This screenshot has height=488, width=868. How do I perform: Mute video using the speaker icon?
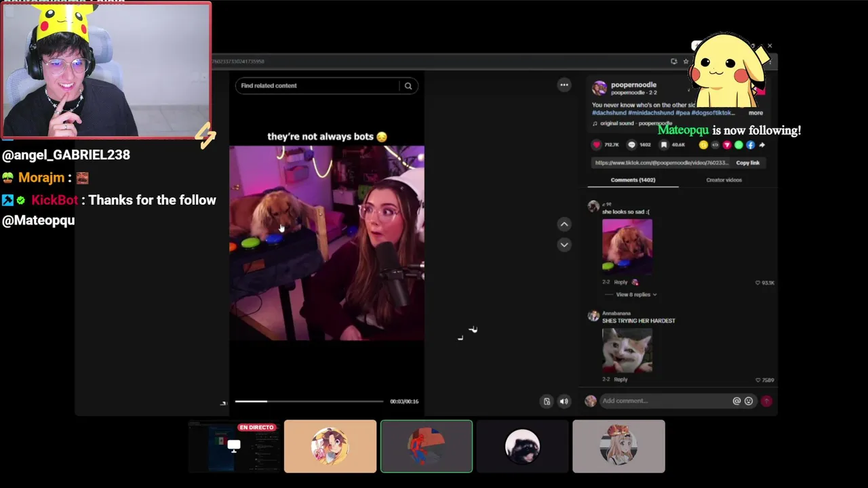pos(564,401)
